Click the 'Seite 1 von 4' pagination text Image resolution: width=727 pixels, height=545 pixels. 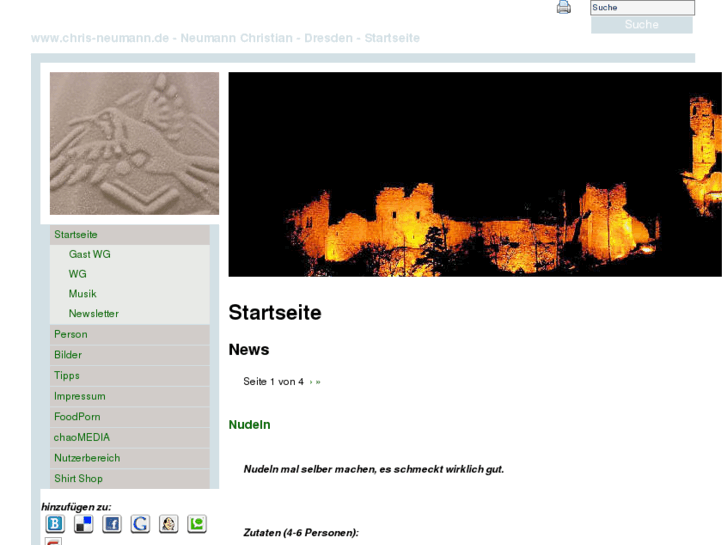274,382
